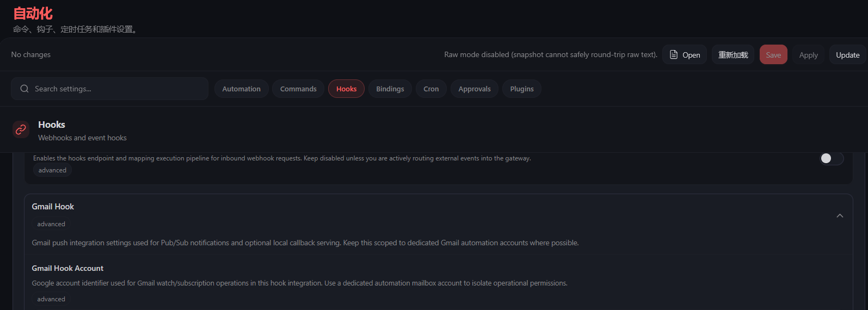This screenshot has height=310, width=868.
Task: Go to the Bindings tab
Action: point(390,89)
